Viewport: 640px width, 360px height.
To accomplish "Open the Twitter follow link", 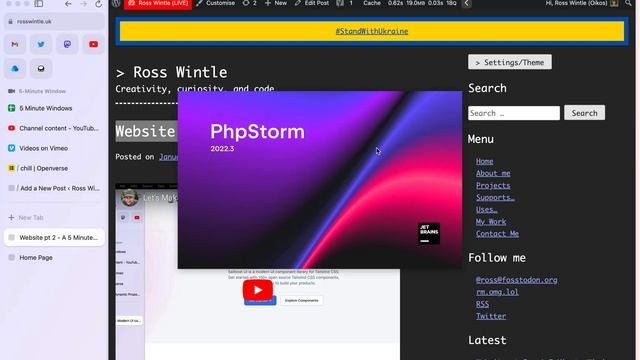I will (491, 316).
